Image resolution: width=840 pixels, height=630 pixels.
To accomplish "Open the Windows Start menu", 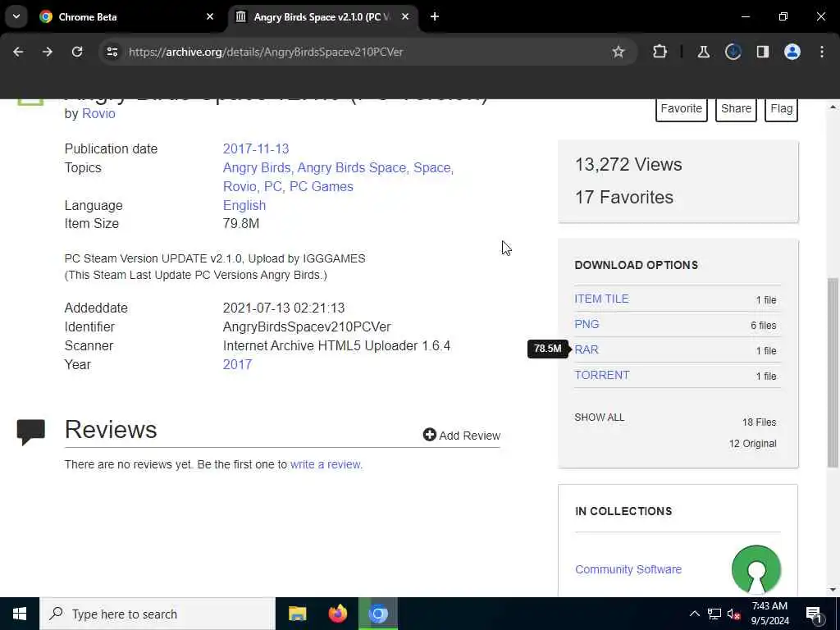I will pyautogui.click(x=20, y=614).
